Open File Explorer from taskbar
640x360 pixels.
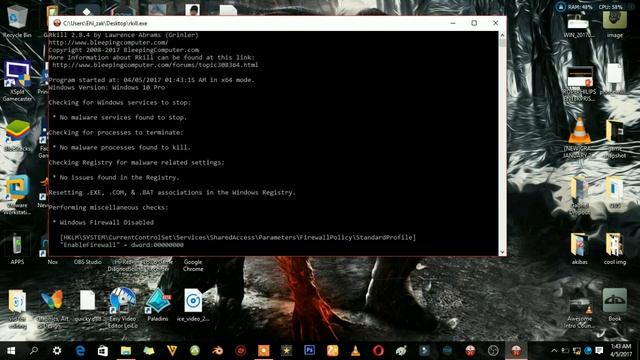126,351
